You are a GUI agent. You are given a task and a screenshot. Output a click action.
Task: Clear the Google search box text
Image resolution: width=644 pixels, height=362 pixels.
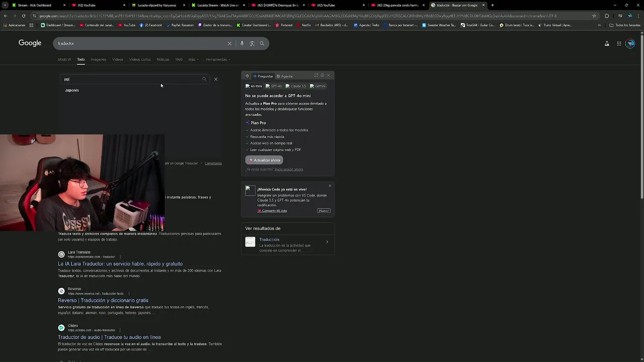pos(229,43)
